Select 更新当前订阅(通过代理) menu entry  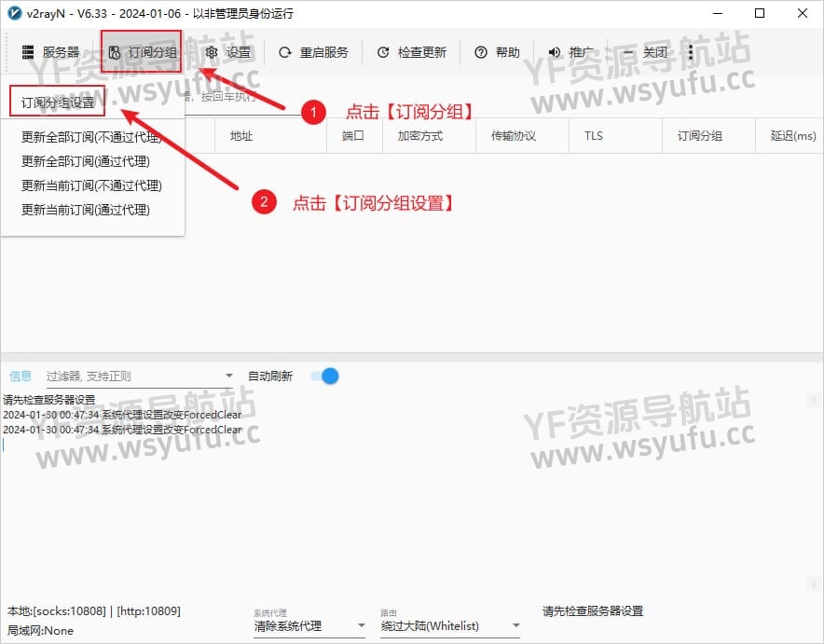click(x=86, y=210)
